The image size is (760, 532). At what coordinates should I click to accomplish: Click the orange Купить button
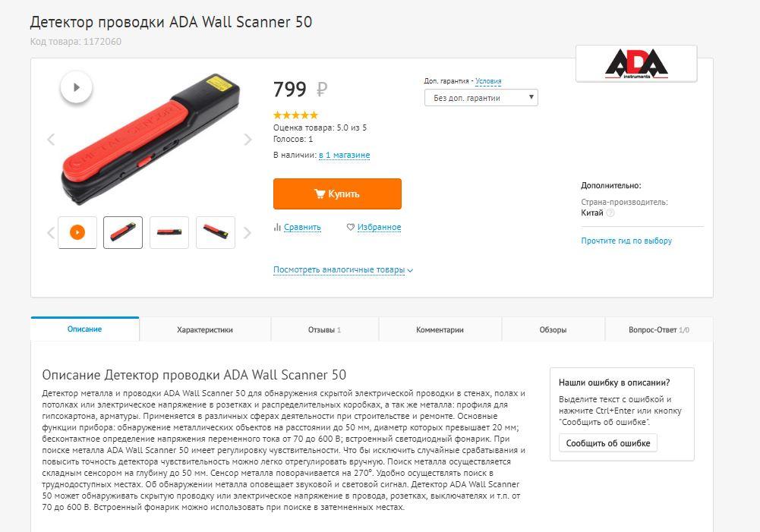point(337,194)
